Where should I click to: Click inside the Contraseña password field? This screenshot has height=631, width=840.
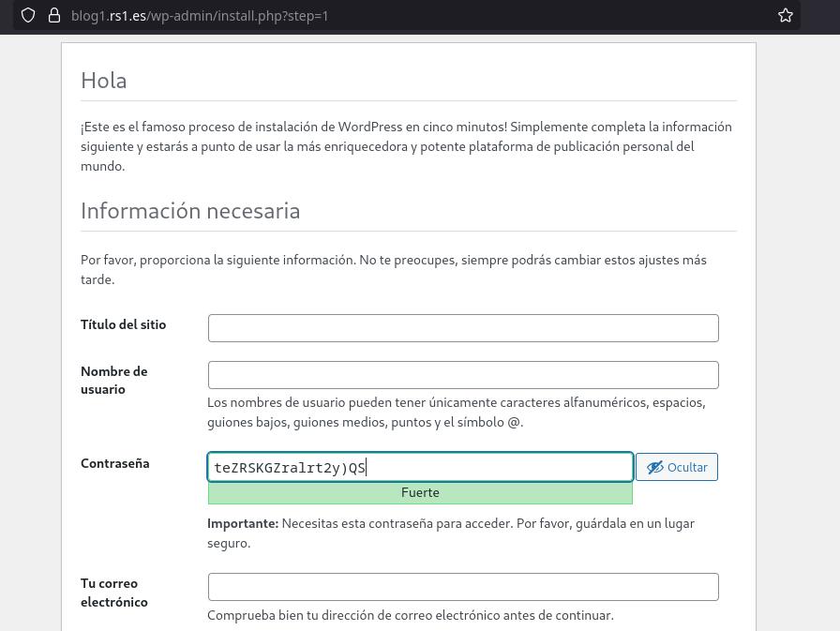point(421,467)
